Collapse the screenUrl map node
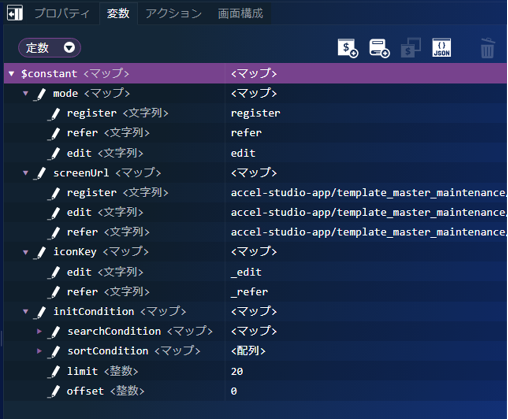 tap(26, 173)
